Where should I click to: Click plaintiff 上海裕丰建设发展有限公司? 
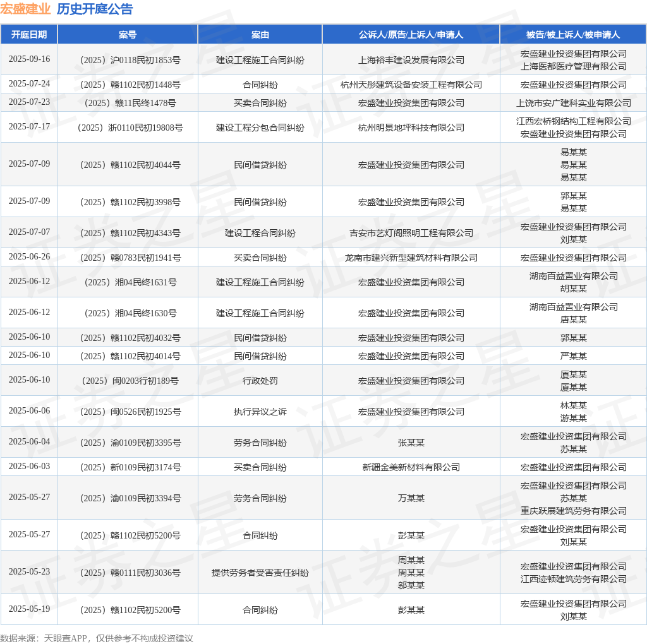(x=411, y=60)
